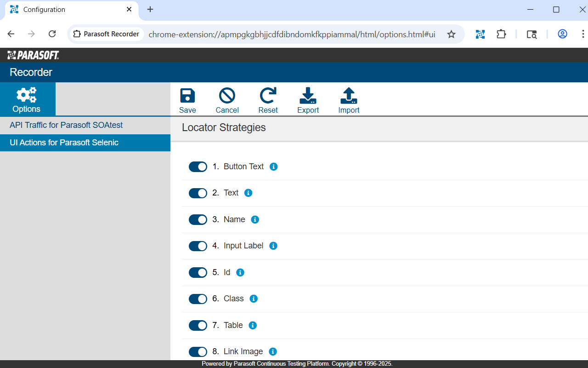The width and height of the screenshot is (588, 368).
Task: Show info for Name locator
Action: coord(255,219)
